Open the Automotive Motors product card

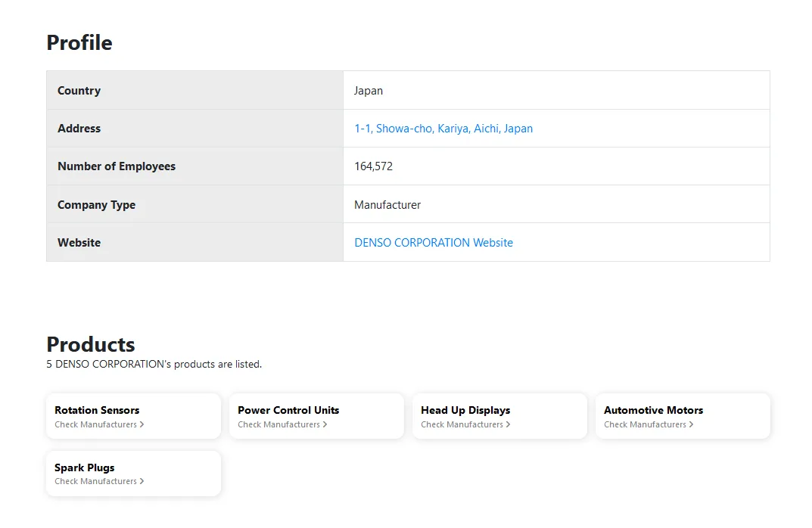(x=683, y=416)
